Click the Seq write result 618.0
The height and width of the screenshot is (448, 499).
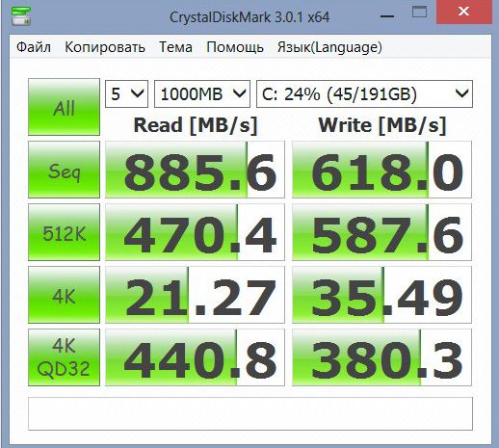(381, 170)
